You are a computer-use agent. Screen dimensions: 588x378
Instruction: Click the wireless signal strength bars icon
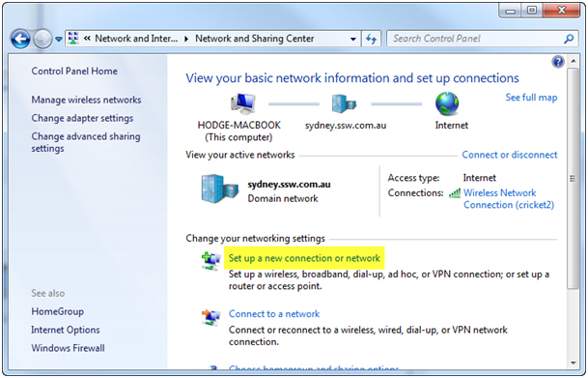tap(455, 193)
